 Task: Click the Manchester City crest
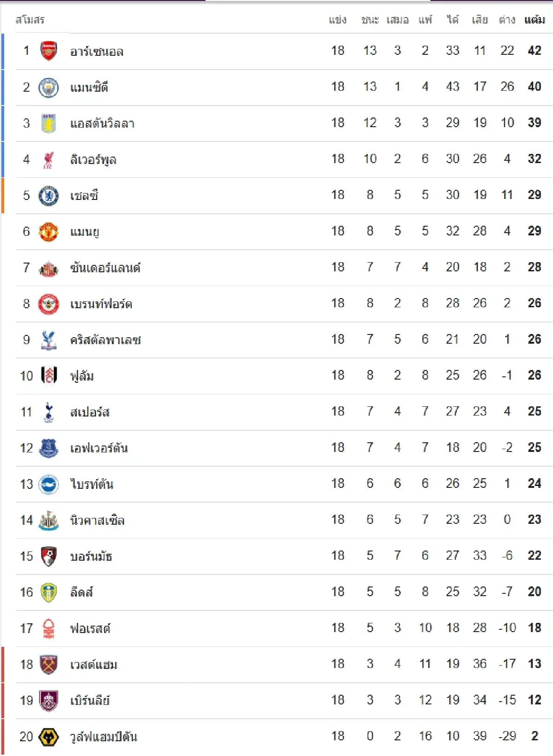[x=48, y=87]
